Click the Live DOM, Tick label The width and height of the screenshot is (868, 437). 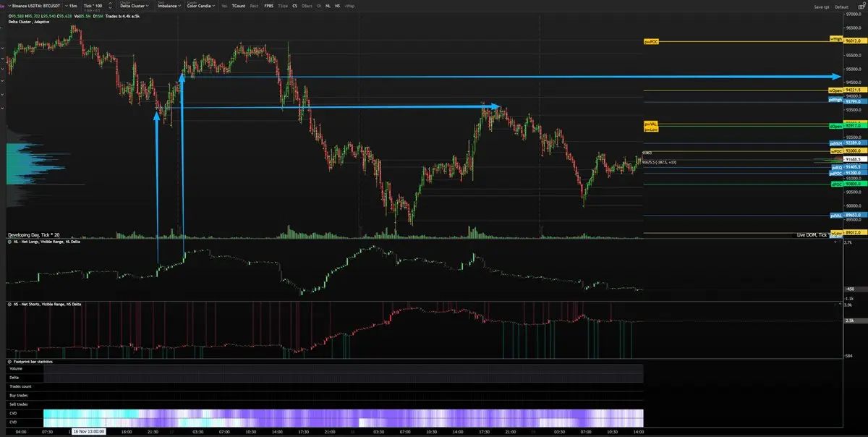coord(812,235)
